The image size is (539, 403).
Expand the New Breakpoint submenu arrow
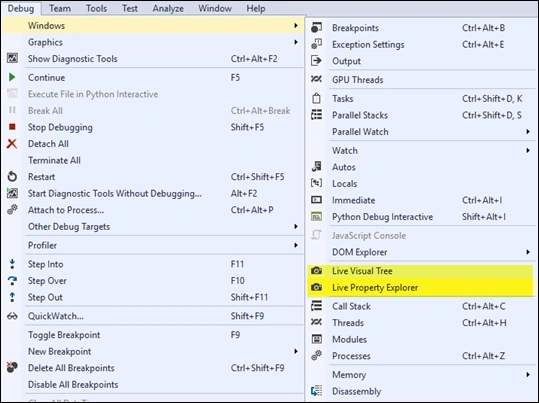click(296, 351)
